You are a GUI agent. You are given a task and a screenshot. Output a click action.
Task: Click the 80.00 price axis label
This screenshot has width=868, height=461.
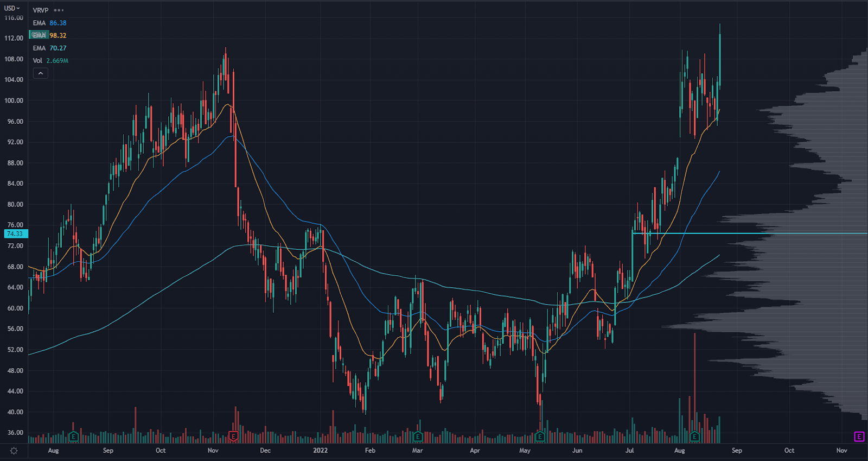pyautogui.click(x=15, y=205)
